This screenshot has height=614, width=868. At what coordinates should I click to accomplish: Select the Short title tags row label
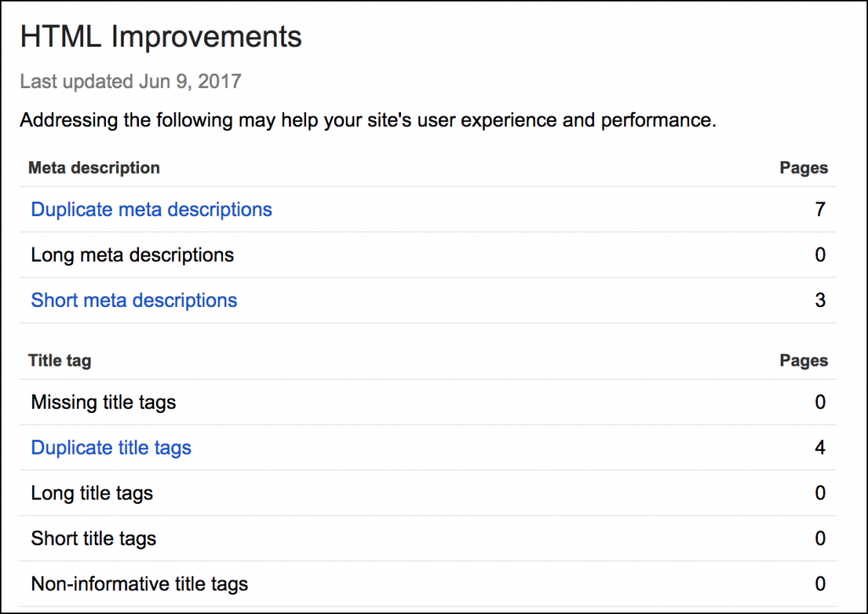tap(93, 539)
